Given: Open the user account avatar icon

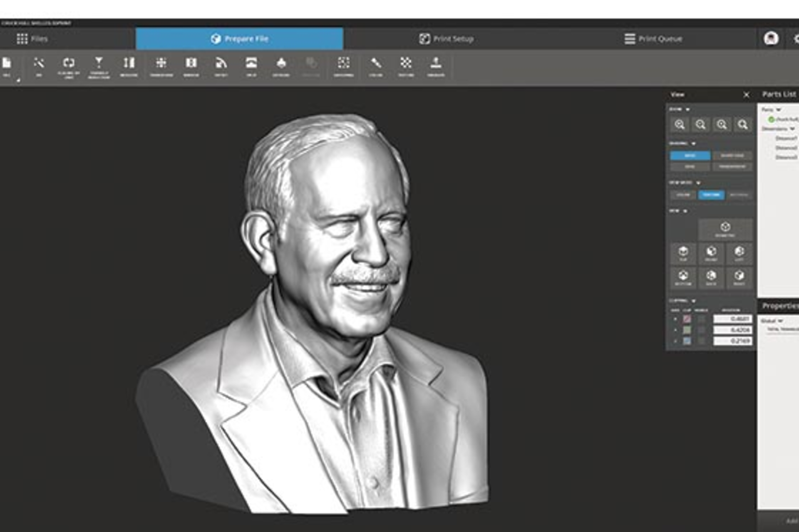Looking at the screenshot, I should click(771, 39).
